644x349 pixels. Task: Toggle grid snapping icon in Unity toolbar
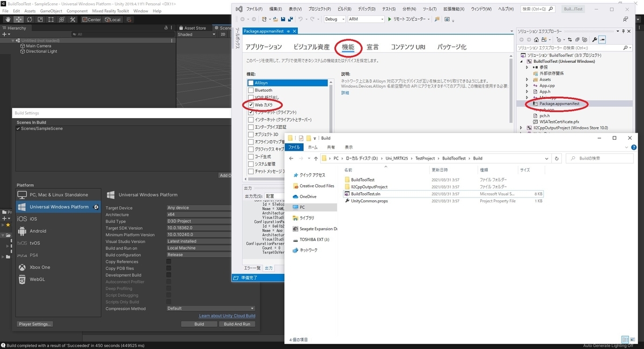129,19
